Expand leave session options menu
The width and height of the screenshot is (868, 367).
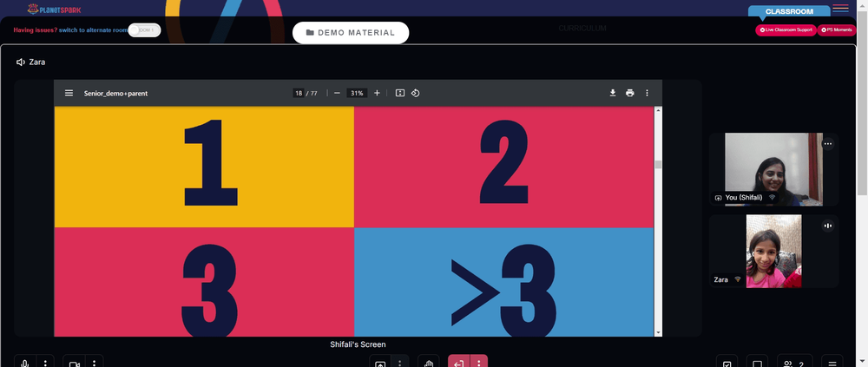click(x=479, y=362)
